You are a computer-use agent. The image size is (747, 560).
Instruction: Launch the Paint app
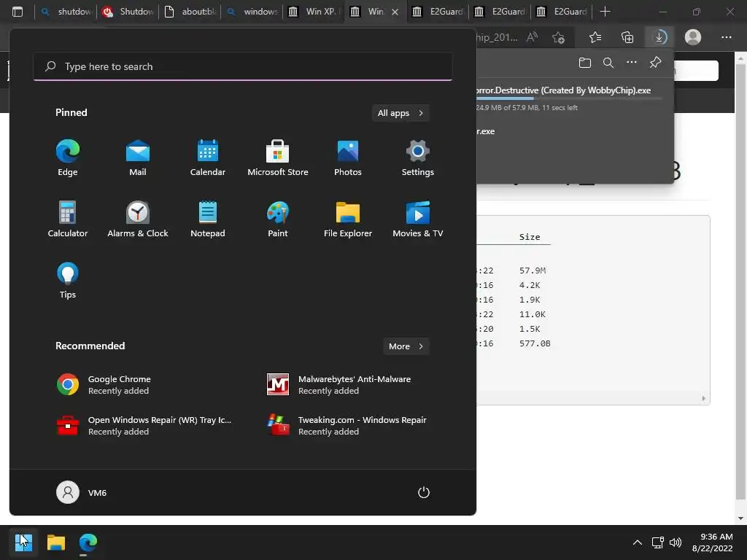(x=278, y=219)
